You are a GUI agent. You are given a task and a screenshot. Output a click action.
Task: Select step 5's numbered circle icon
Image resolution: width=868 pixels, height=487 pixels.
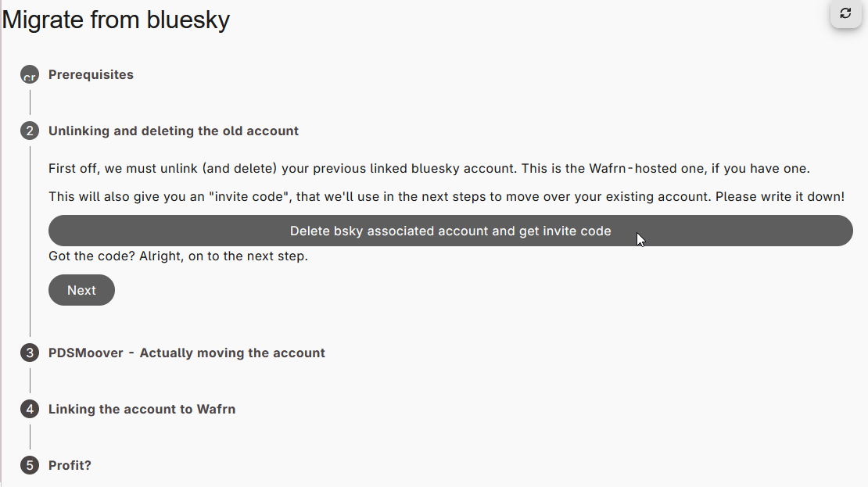point(29,465)
